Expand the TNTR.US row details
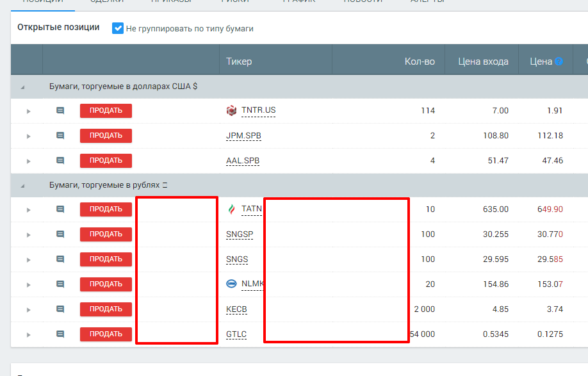Image resolution: width=588 pixels, height=376 pixels. [28, 111]
